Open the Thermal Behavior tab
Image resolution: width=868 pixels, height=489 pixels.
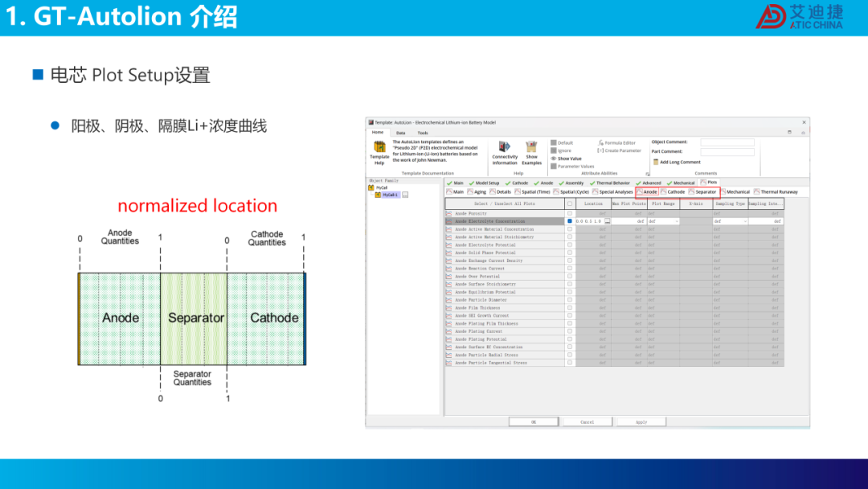[x=609, y=183]
